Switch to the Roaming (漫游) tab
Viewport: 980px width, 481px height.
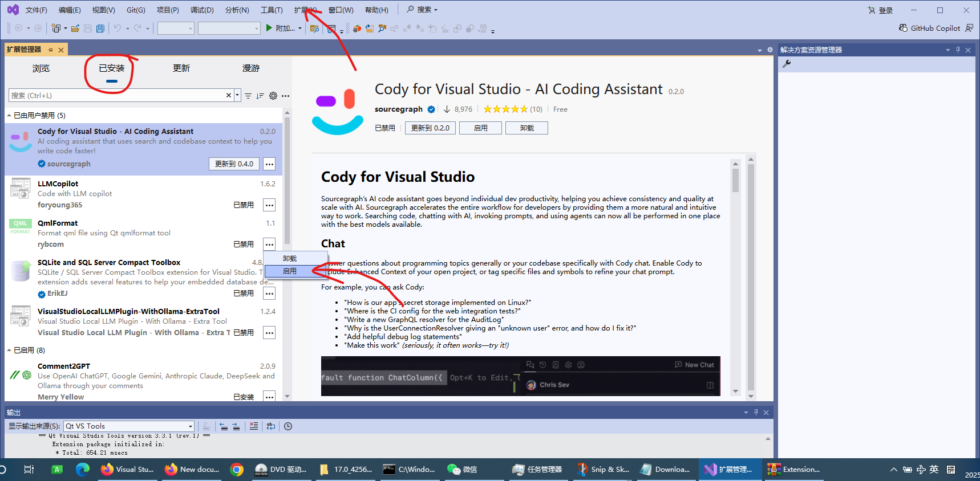pyautogui.click(x=251, y=68)
